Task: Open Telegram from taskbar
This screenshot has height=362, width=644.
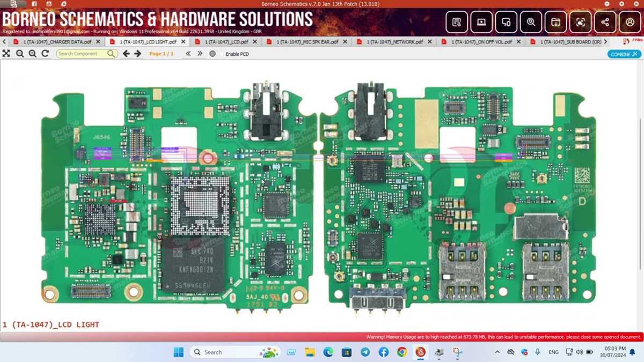Action: [x=365, y=352]
